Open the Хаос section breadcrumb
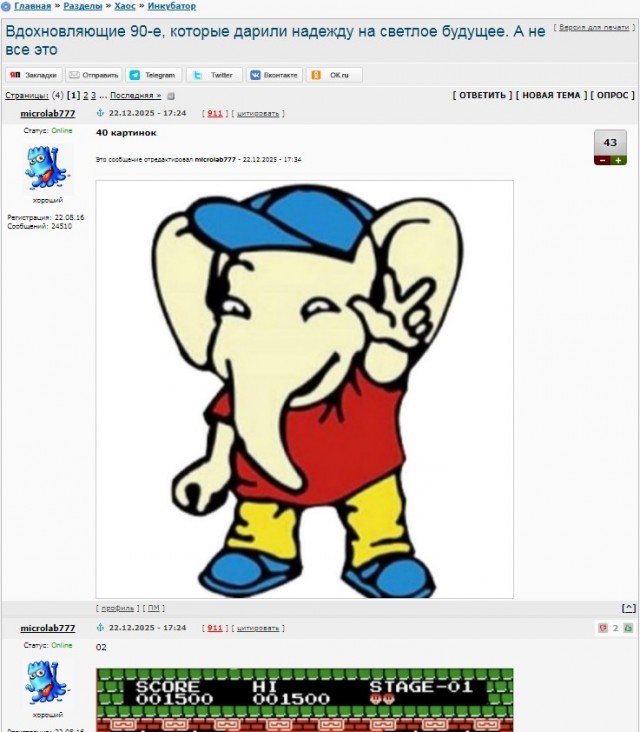The image size is (640, 732). (x=125, y=6)
